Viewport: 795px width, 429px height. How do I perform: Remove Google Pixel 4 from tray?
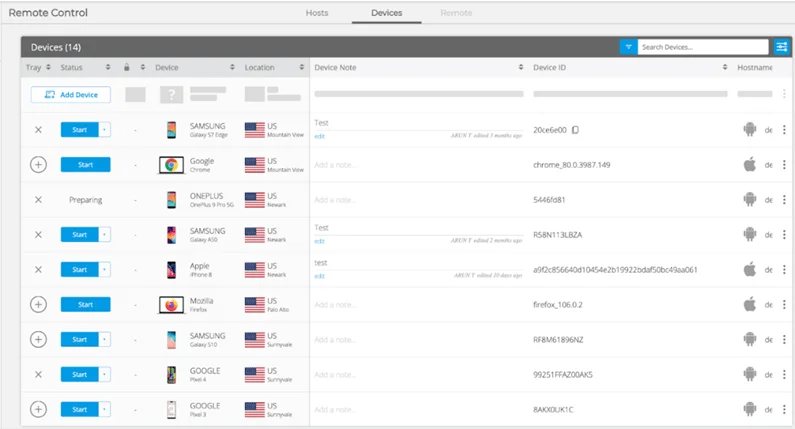(38, 374)
